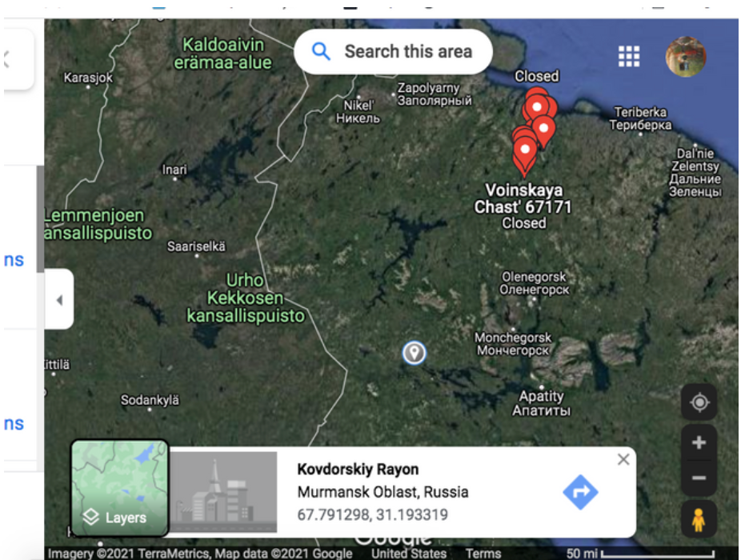Open the Google account avatar menu
The width and height of the screenshot is (745, 560).
pos(685,57)
